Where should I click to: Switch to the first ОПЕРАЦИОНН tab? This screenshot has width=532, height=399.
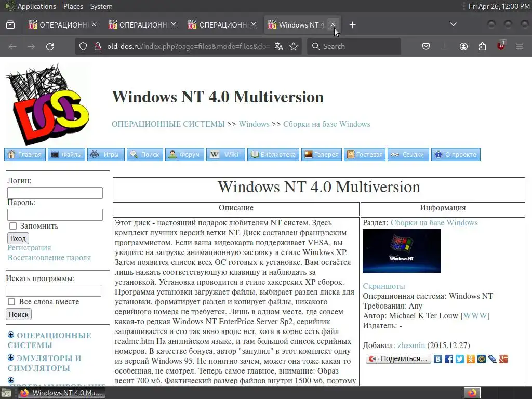click(x=62, y=25)
